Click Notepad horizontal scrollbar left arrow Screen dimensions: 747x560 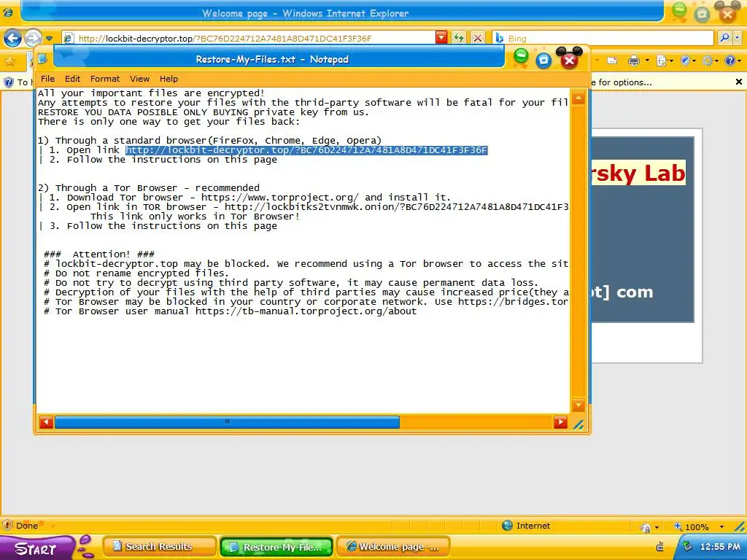46,422
